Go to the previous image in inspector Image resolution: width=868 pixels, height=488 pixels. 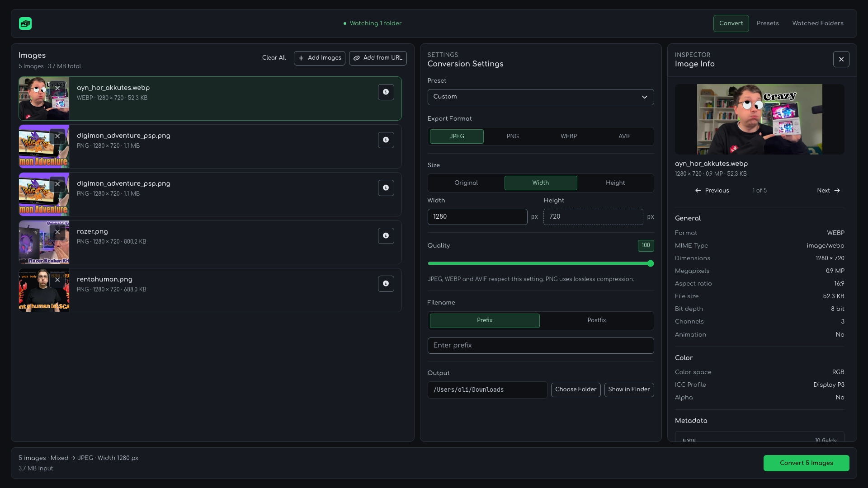pyautogui.click(x=712, y=191)
